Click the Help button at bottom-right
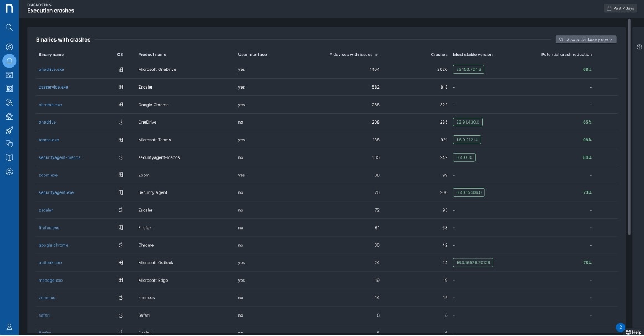The width and height of the screenshot is (644, 336). point(633,332)
